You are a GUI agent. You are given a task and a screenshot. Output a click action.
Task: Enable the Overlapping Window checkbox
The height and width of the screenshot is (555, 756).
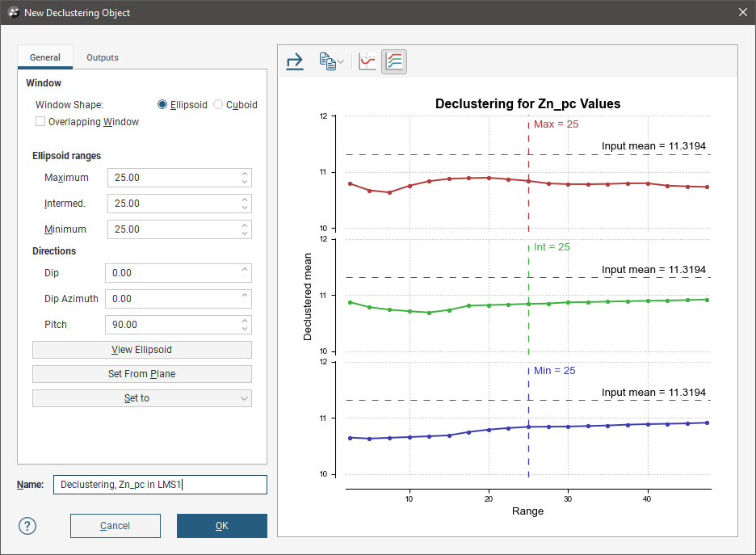tap(40, 122)
